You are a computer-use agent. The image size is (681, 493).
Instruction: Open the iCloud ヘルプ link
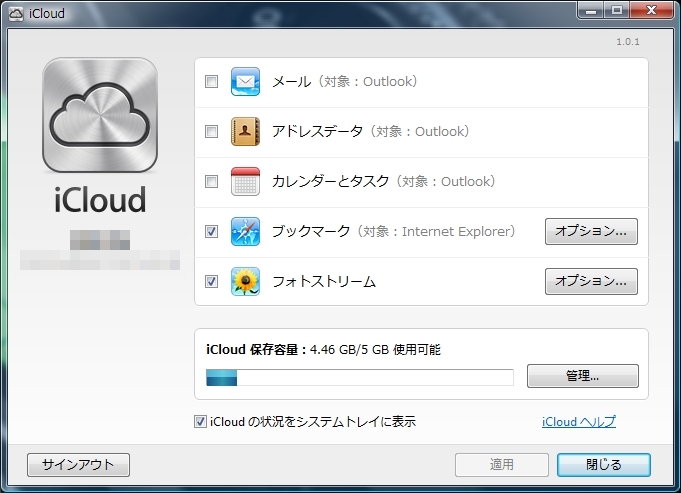point(579,422)
